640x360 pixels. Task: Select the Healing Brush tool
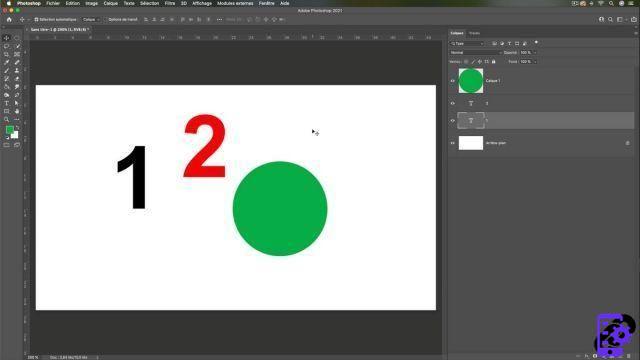click(x=17, y=62)
